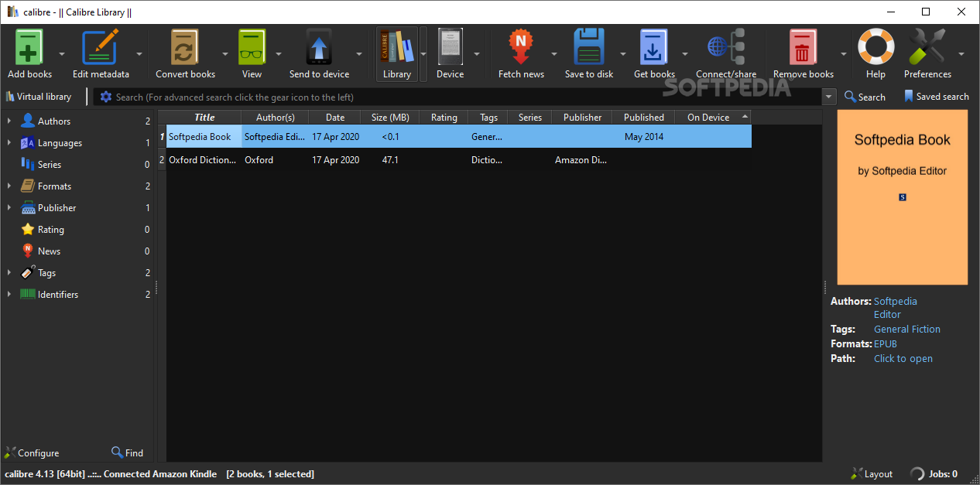Open Get books store icon

point(654,48)
